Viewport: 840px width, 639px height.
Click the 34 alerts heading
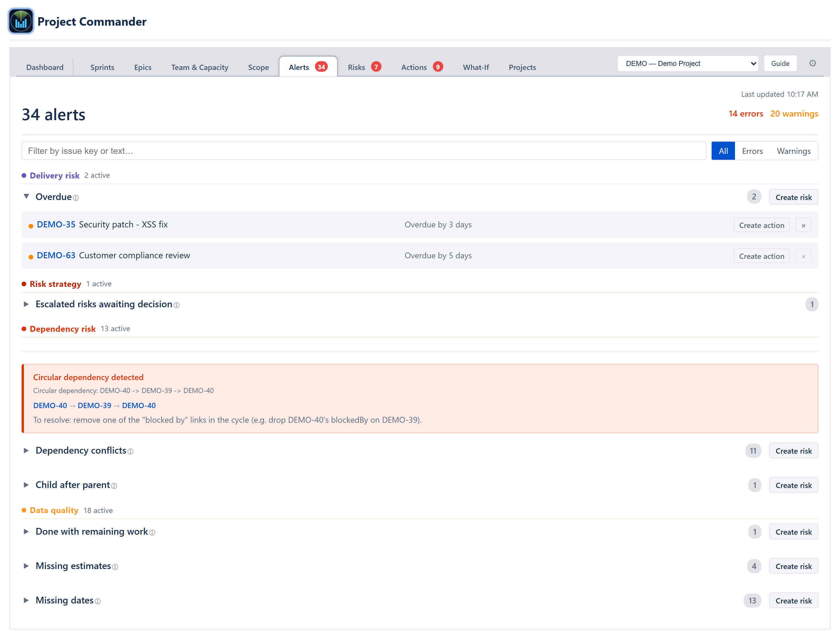pos(54,115)
